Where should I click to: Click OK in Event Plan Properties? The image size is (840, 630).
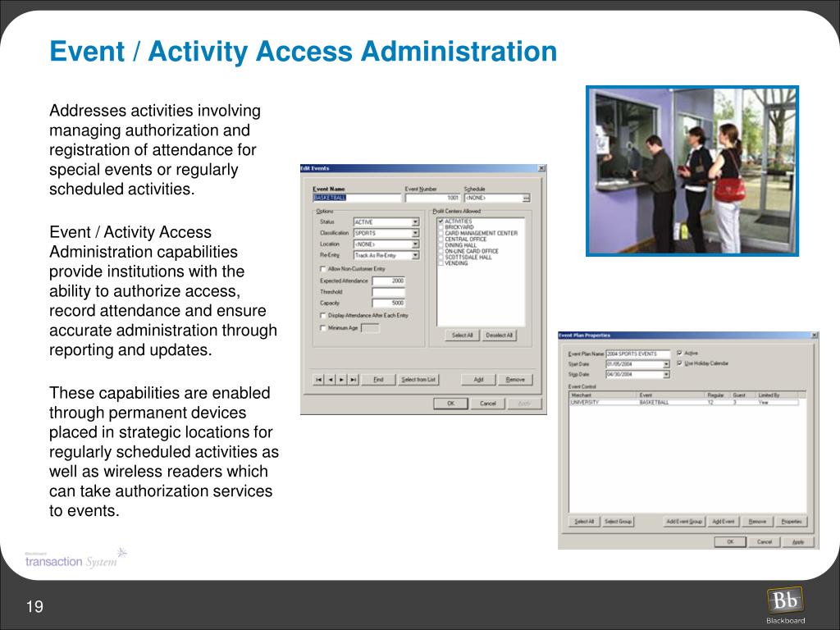(x=730, y=542)
